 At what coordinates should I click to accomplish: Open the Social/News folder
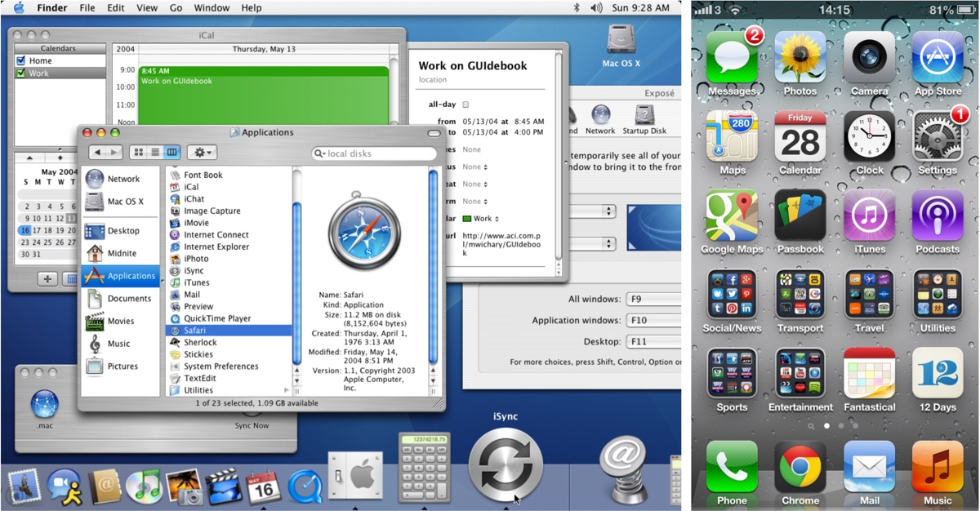click(x=732, y=294)
